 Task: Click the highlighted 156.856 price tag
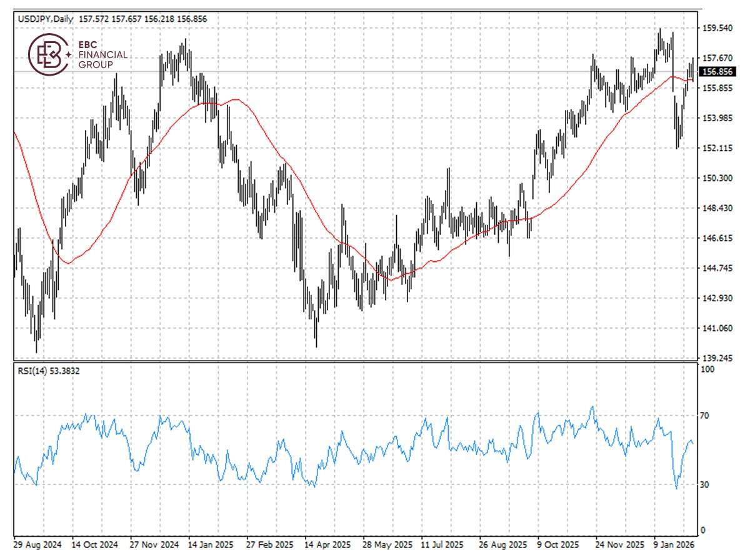[717, 72]
